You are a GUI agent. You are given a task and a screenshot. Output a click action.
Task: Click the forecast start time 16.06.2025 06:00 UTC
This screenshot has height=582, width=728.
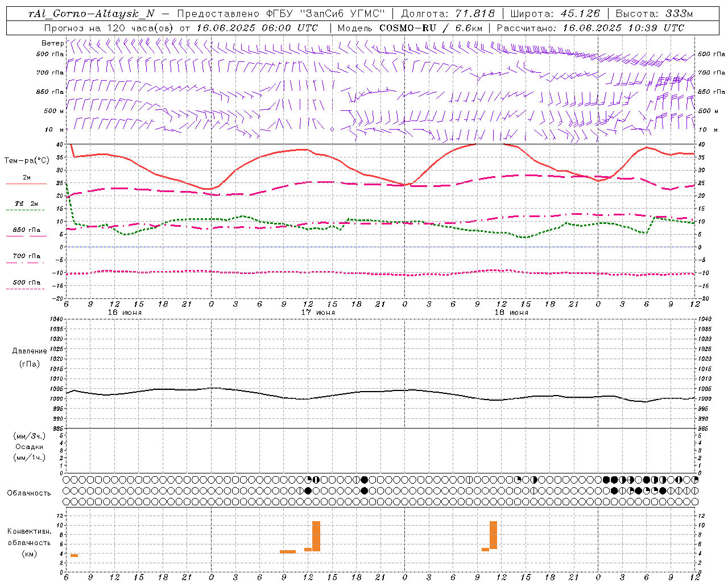[x=257, y=28]
